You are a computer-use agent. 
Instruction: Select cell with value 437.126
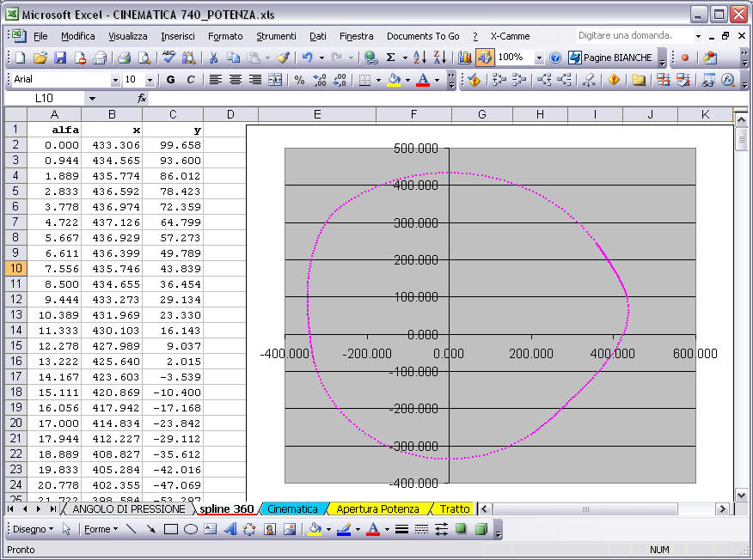[x=112, y=222]
